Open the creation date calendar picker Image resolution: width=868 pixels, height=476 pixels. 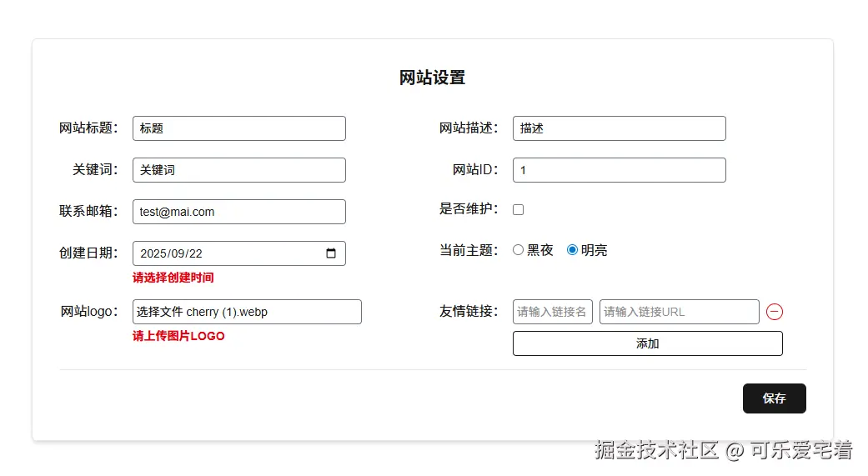tap(331, 253)
